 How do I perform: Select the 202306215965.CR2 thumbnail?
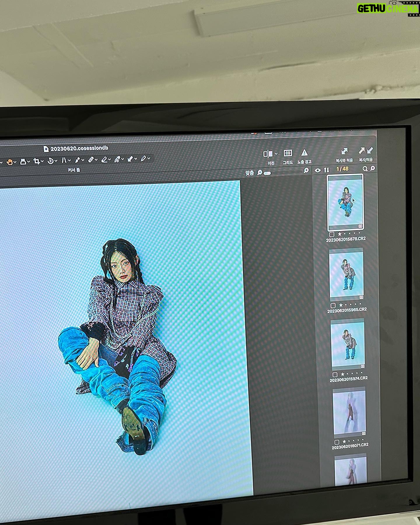pos(346,274)
